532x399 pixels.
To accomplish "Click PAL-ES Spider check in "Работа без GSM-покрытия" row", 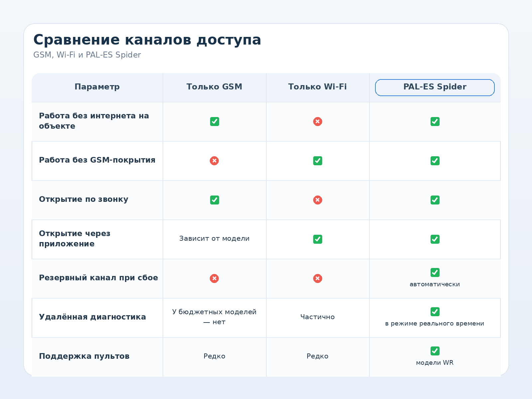I will click(435, 161).
